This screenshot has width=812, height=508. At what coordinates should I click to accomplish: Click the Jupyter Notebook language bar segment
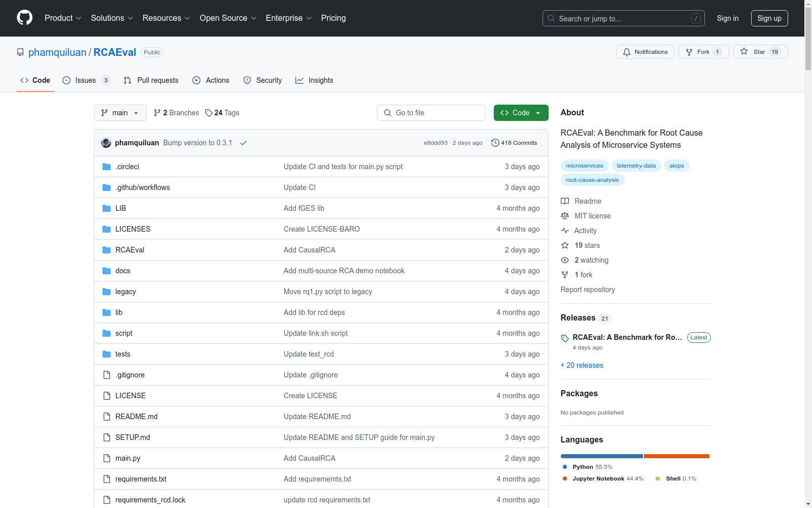(x=676, y=456)
